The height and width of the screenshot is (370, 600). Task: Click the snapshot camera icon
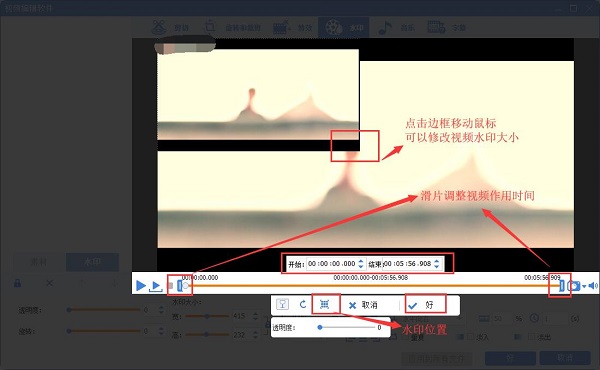click(x=574, y=286)
